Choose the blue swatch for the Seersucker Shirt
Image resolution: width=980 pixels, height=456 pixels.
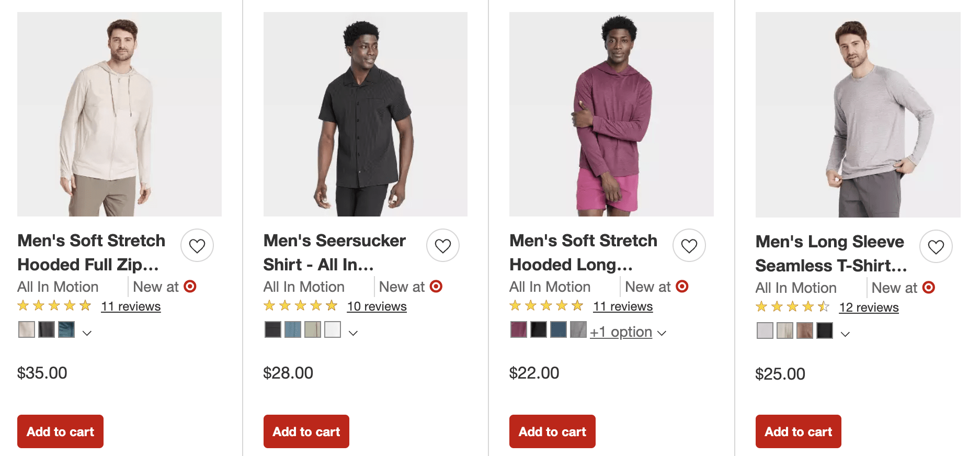coord(292,330)
